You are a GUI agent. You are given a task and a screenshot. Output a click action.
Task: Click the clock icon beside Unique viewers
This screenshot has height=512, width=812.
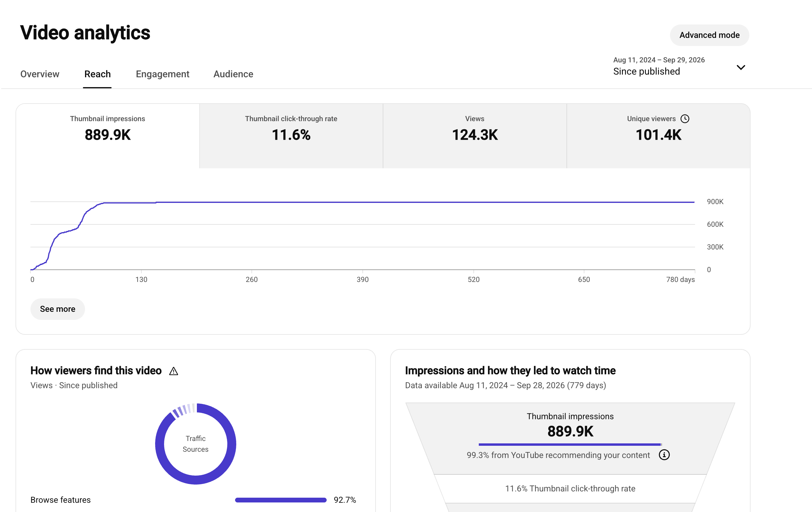[685, 119]
